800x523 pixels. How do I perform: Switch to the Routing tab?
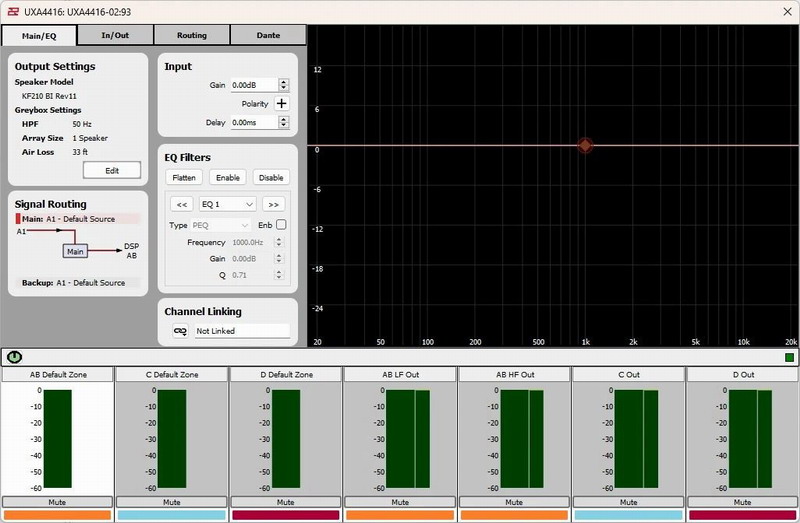(x=191, y=35)
